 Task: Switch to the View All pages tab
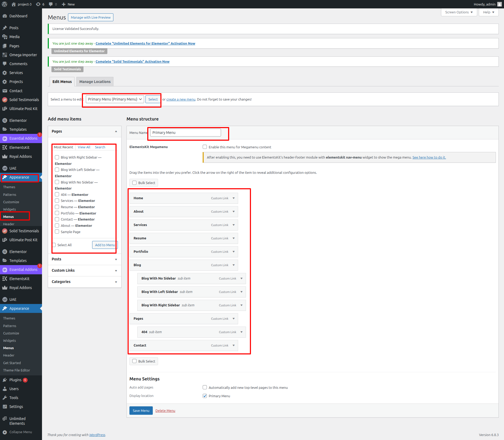coord(84,147)
